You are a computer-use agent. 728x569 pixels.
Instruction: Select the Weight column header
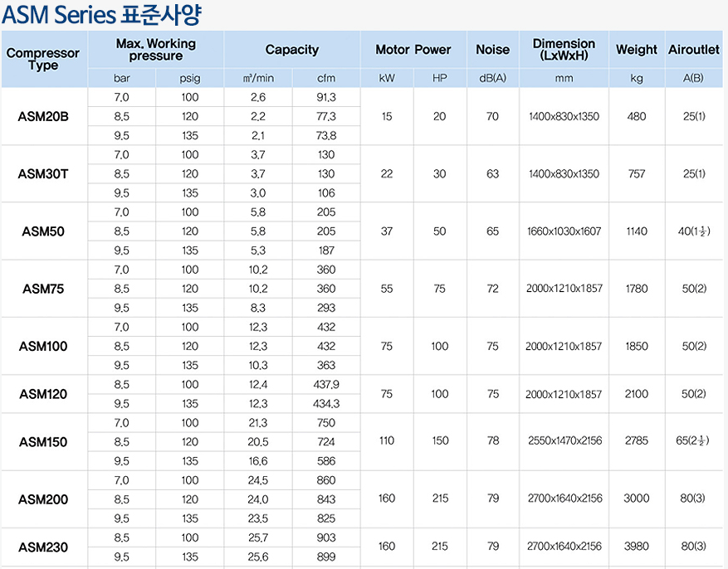(636, 50)
